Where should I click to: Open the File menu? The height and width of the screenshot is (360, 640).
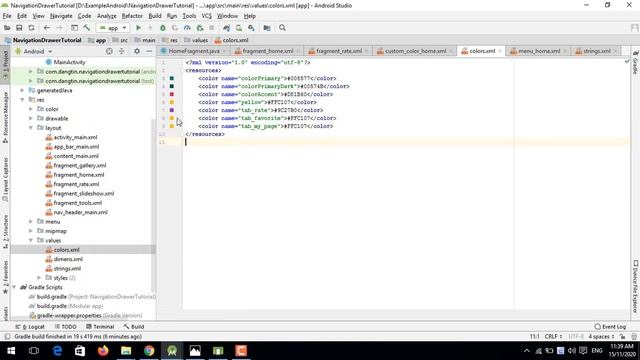[x=7, y=16]
